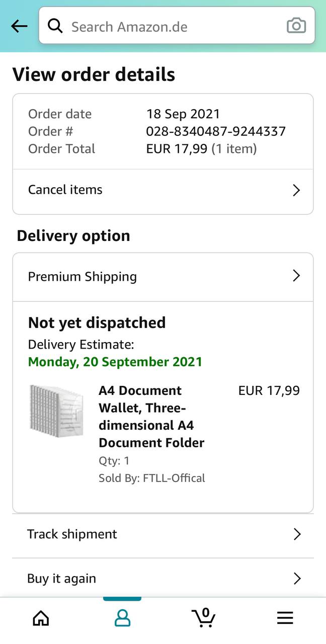
Task: Tap the Buy it again chevron
Action: click(x=297, y=579)
